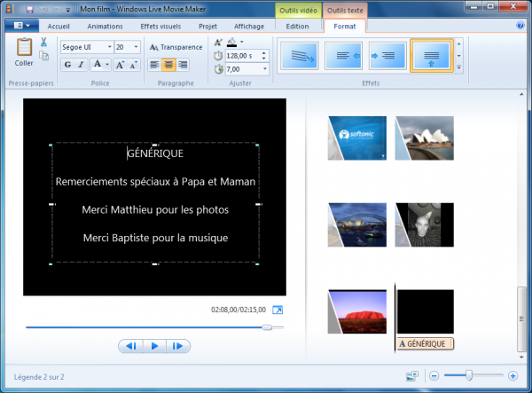Toggle italic text formatting

(x=81, y=64)
